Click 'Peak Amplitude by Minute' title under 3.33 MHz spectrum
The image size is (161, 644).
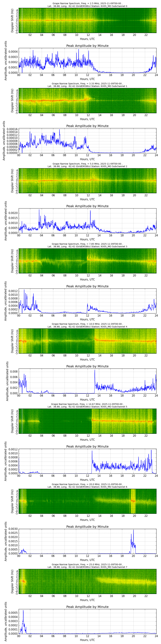(x=87, y=126)
